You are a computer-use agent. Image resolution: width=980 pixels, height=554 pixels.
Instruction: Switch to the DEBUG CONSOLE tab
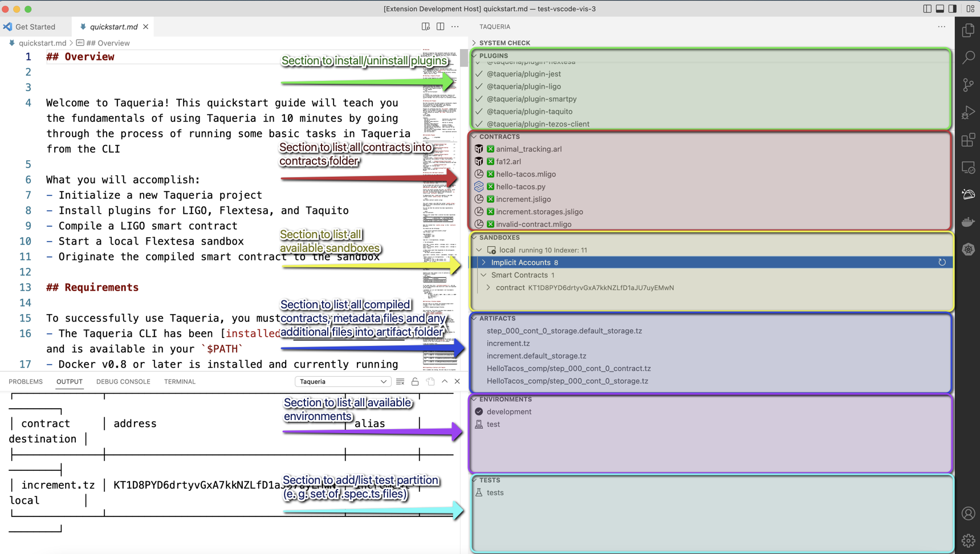click(123, 381)
